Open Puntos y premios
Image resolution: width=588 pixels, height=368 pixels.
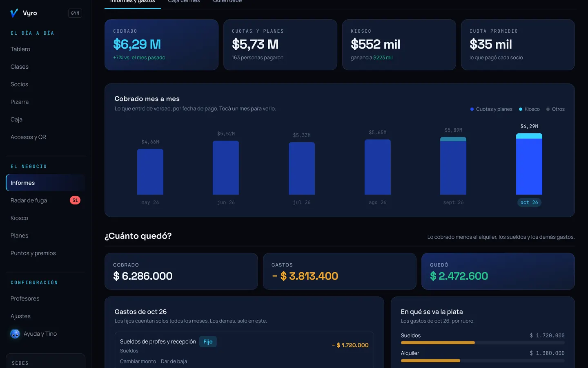pyautogui.click(x=45, y=253)
